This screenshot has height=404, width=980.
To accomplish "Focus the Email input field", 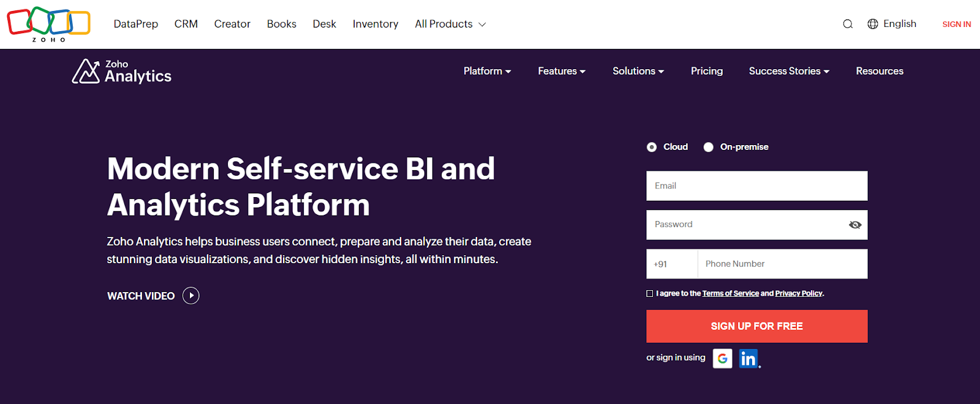I will (x=757, y=186).
